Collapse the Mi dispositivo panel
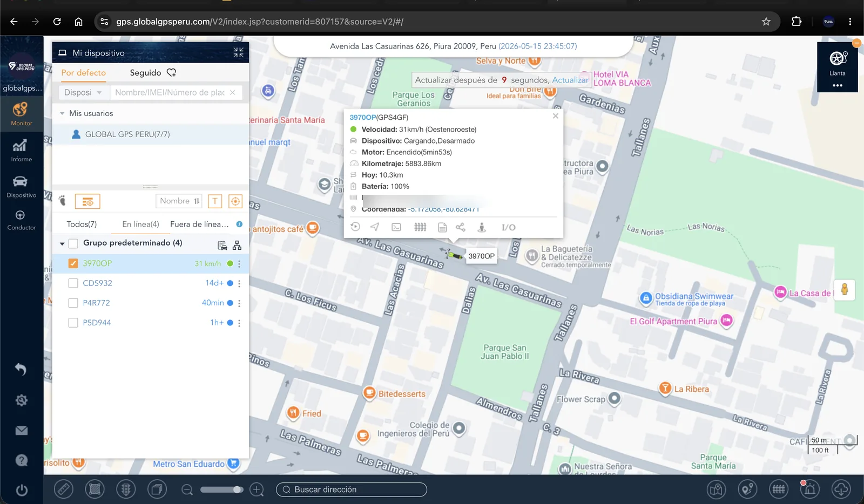Screen dimensions: 864x504 238,52
